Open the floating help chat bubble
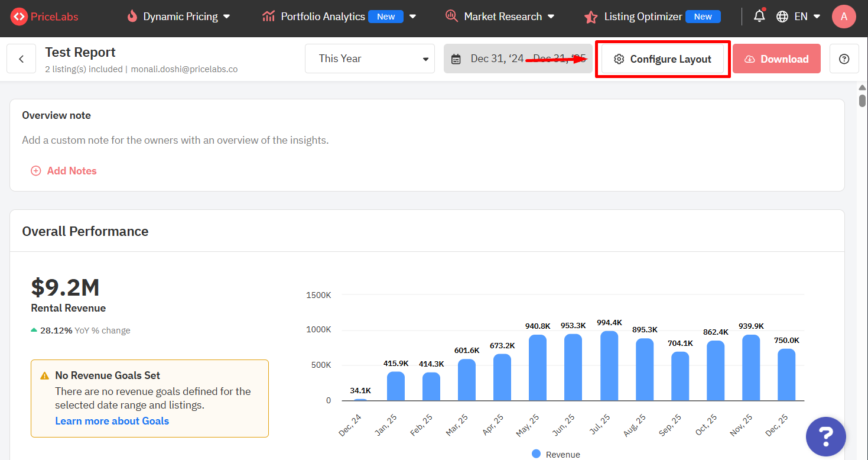Viewport: 868px width, 460px height. (825, 437)
